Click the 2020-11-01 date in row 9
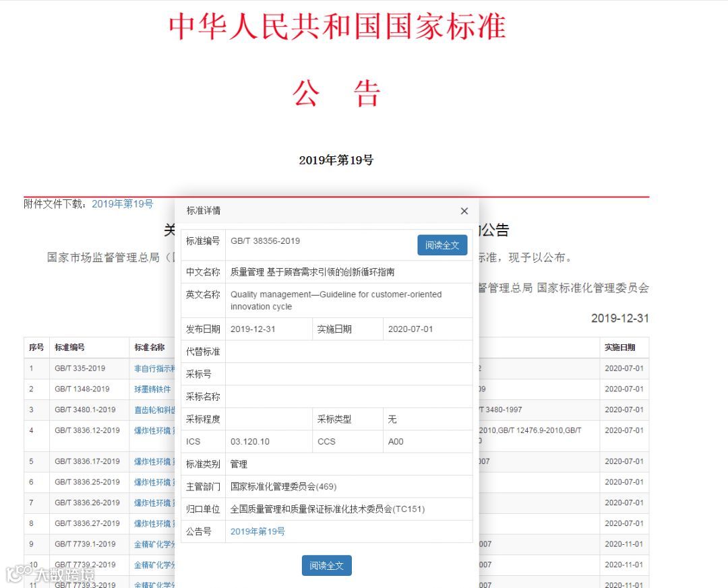This screenshot has height=588, width=728. 624,544
